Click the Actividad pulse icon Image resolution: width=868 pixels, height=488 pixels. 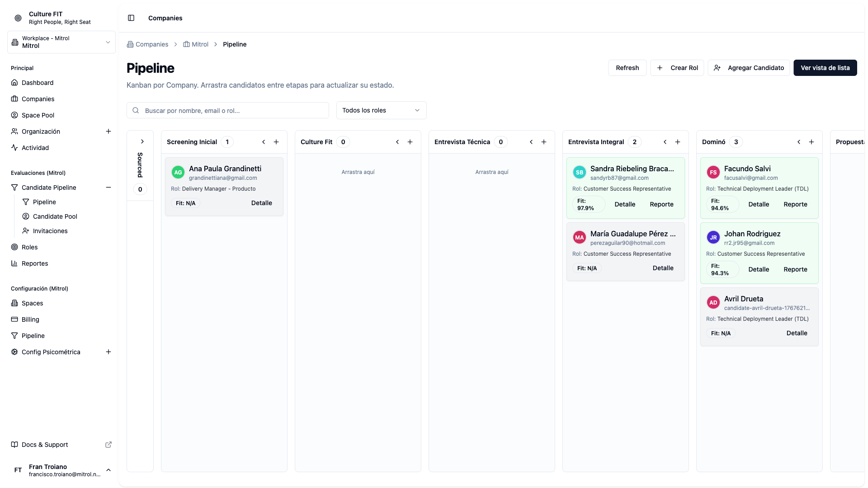coord(14,148)
